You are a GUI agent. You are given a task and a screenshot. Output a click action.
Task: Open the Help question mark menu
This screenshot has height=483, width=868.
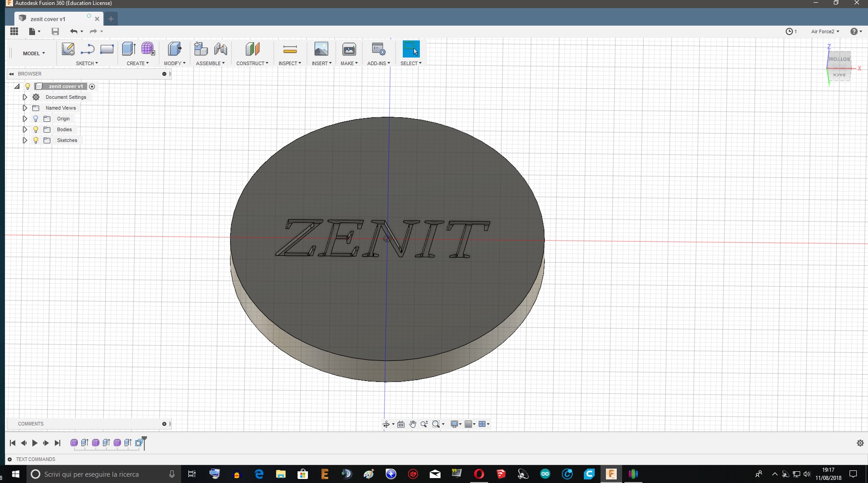[856, 31]
